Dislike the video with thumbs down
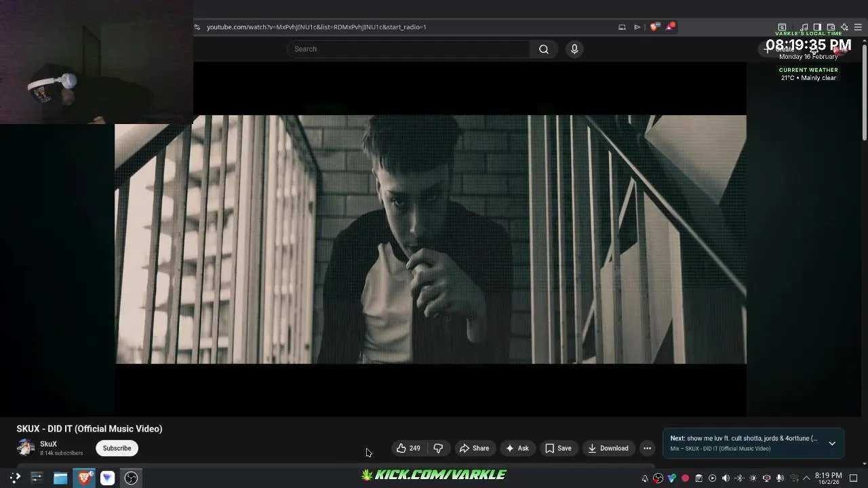The width and height of the screenshot is (868, 488). click(x=438, y=448)
